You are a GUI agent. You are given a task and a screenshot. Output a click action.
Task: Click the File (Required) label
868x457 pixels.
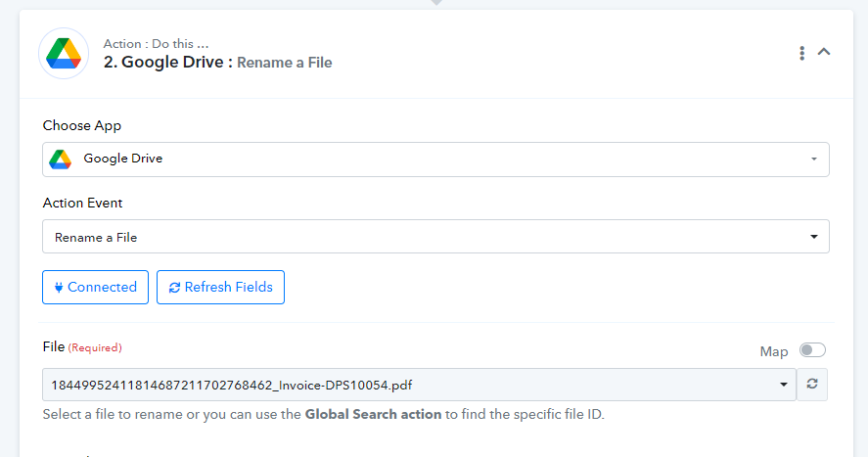tap(82, 346)
